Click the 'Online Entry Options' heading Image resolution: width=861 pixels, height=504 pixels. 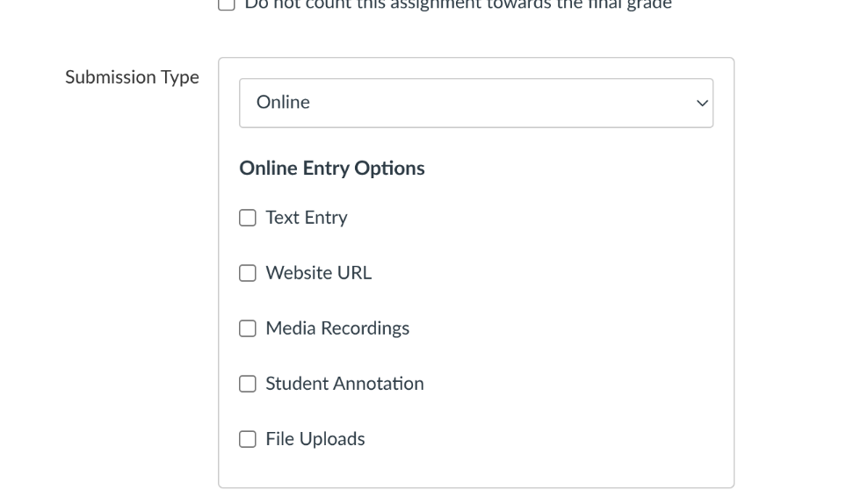332,168
